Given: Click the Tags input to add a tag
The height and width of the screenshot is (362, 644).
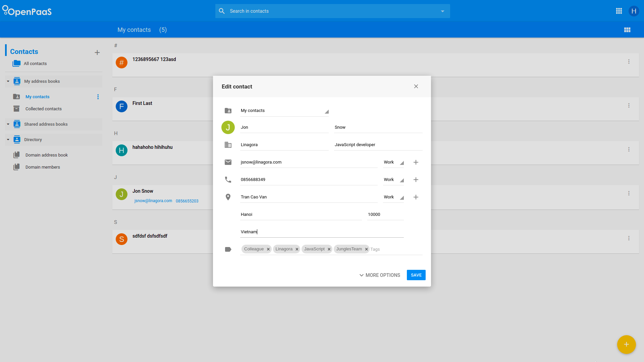Looking at the screenshot, I should click(x=396, y=249).
